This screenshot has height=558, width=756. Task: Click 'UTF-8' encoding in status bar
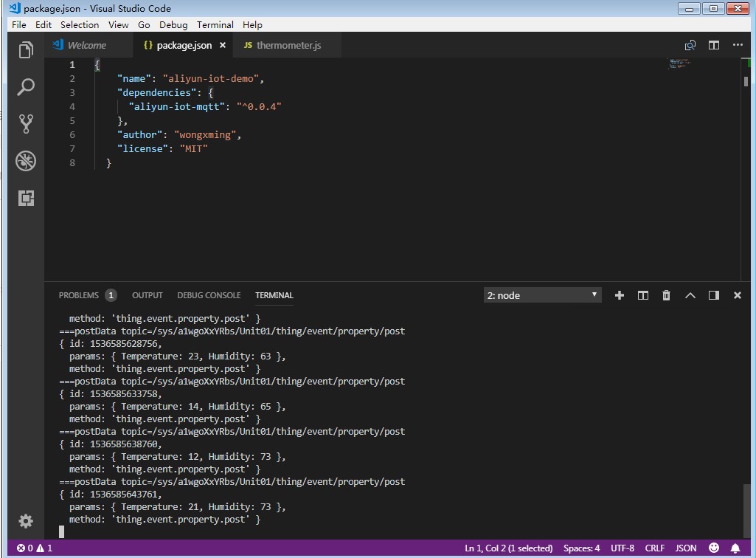623,548
